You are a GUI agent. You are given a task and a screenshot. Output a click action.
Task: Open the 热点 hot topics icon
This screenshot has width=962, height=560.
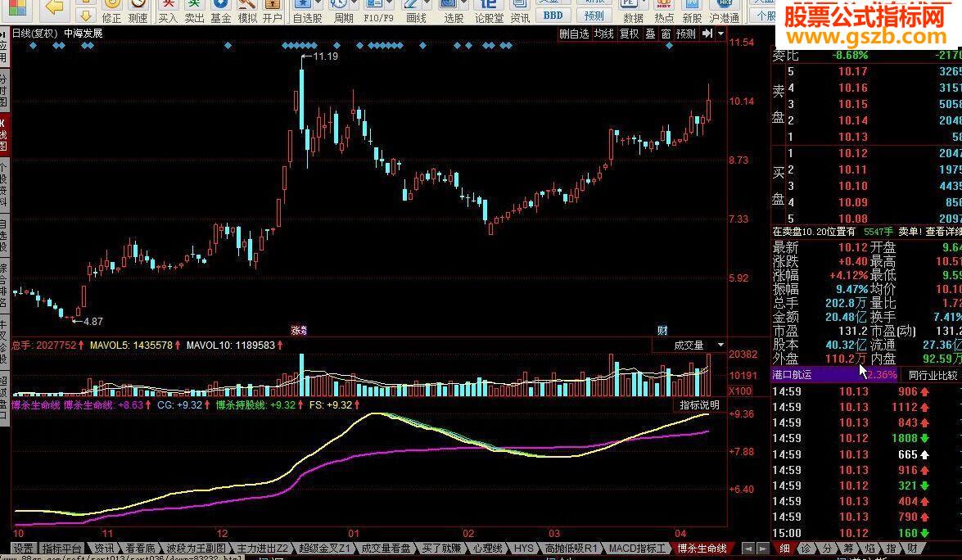tap(664, 11)
